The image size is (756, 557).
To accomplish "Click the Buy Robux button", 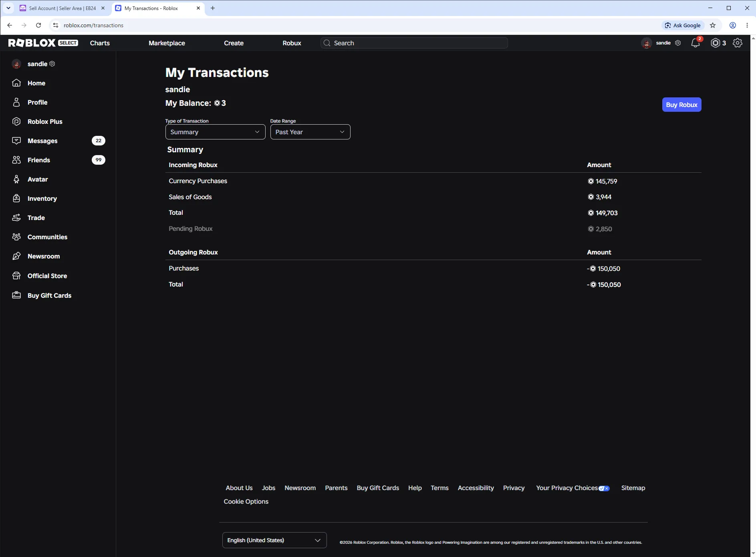I will (x=681, y=105).
